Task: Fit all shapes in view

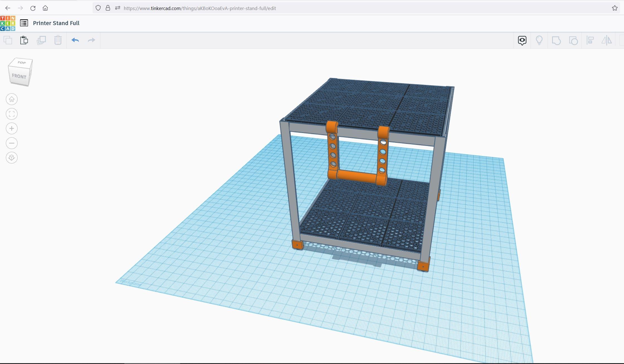Action: point(12,114)
